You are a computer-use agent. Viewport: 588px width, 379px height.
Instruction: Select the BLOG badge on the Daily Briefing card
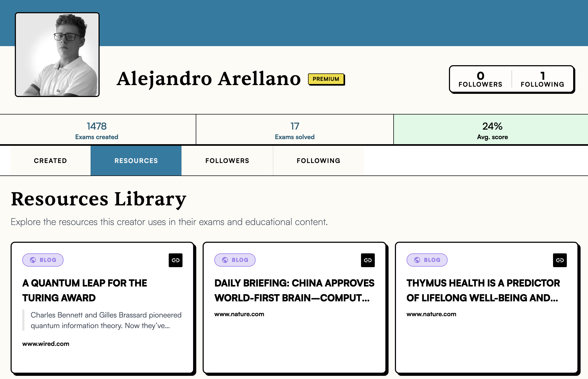(x=235, y=260)
